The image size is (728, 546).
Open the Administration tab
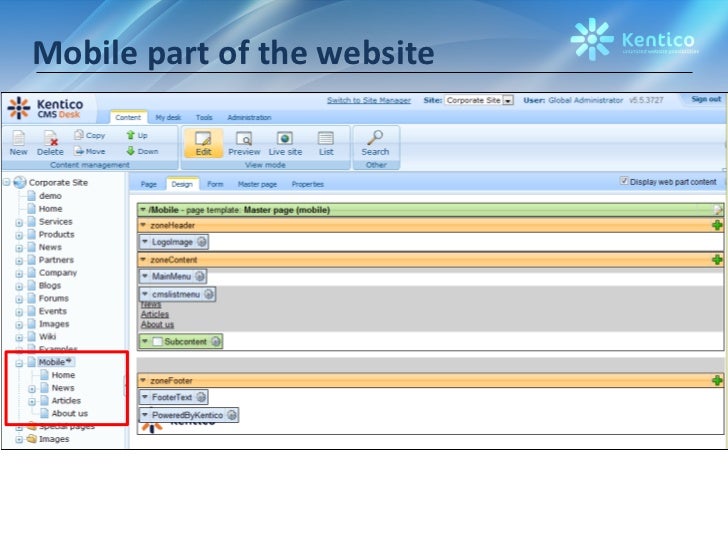click(x=249, y=117)
